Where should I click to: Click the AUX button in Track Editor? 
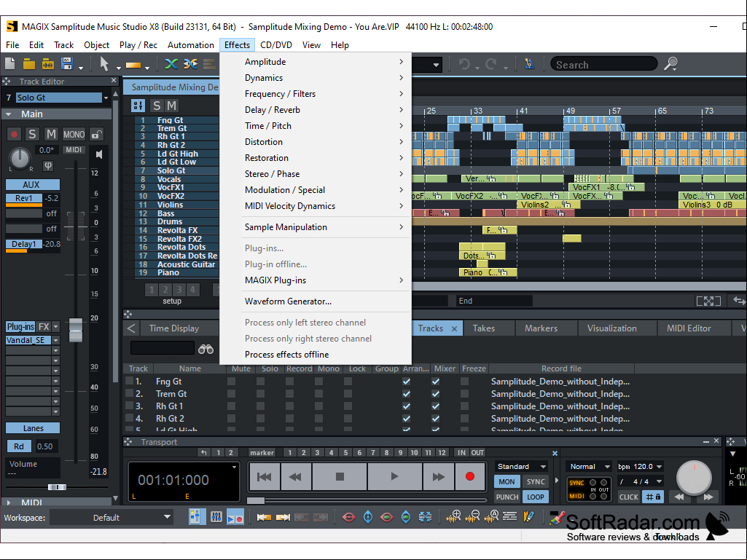(32, 185)
